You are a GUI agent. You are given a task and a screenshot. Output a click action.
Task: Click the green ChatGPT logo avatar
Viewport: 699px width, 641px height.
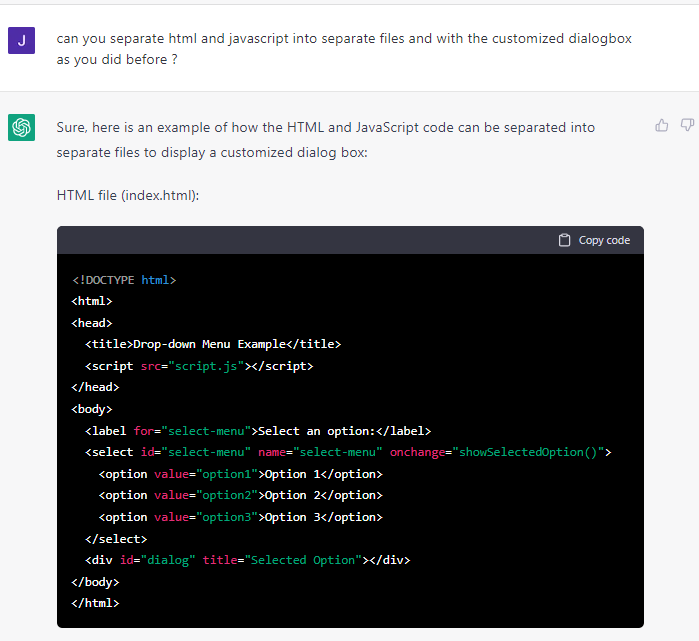[21, 127]
